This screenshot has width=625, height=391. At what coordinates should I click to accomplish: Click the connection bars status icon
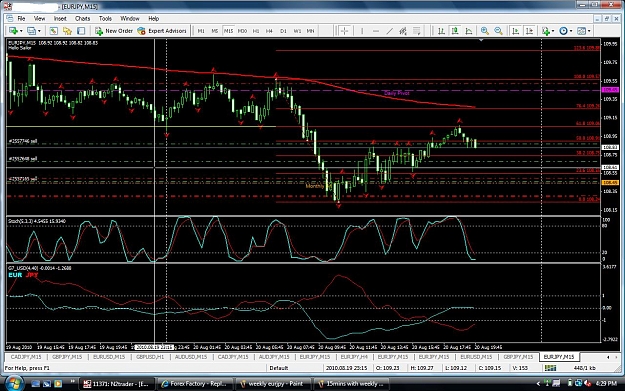point(550,368)
